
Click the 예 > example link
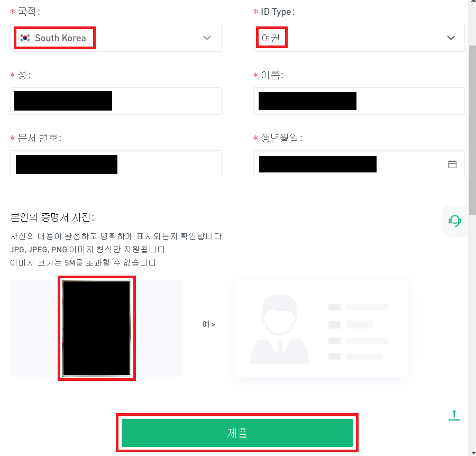pyautogui.click(x=209, y=324)
